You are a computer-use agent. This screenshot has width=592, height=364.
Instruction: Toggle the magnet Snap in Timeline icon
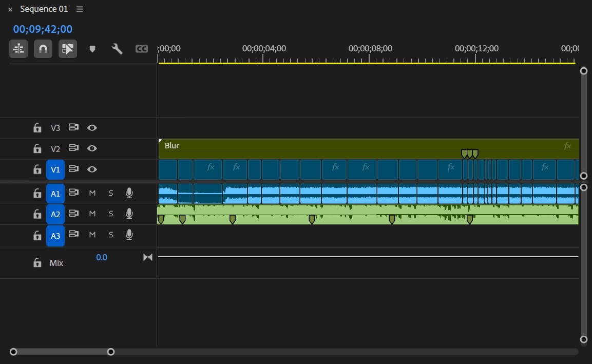click(43, 49)
